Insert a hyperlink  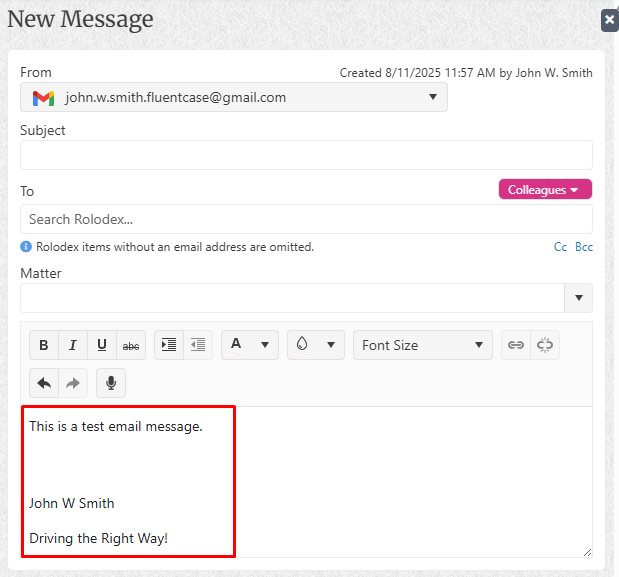(516, 345)
